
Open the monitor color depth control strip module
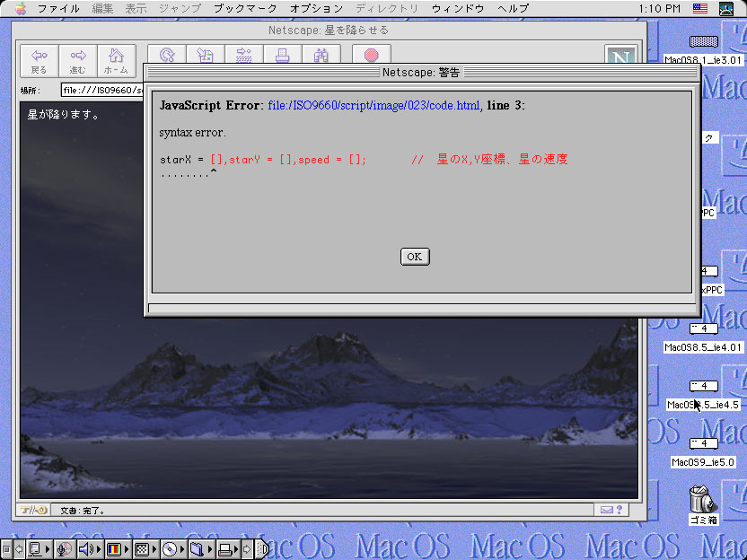(x=117, y=549)
